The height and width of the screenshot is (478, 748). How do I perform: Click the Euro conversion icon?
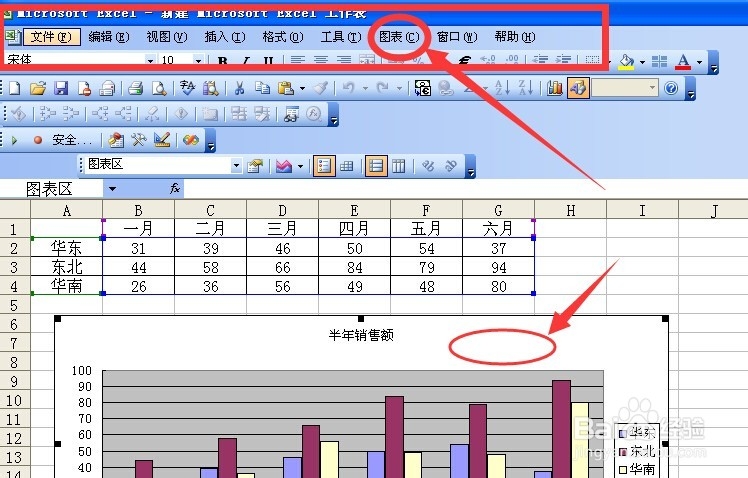423,88
